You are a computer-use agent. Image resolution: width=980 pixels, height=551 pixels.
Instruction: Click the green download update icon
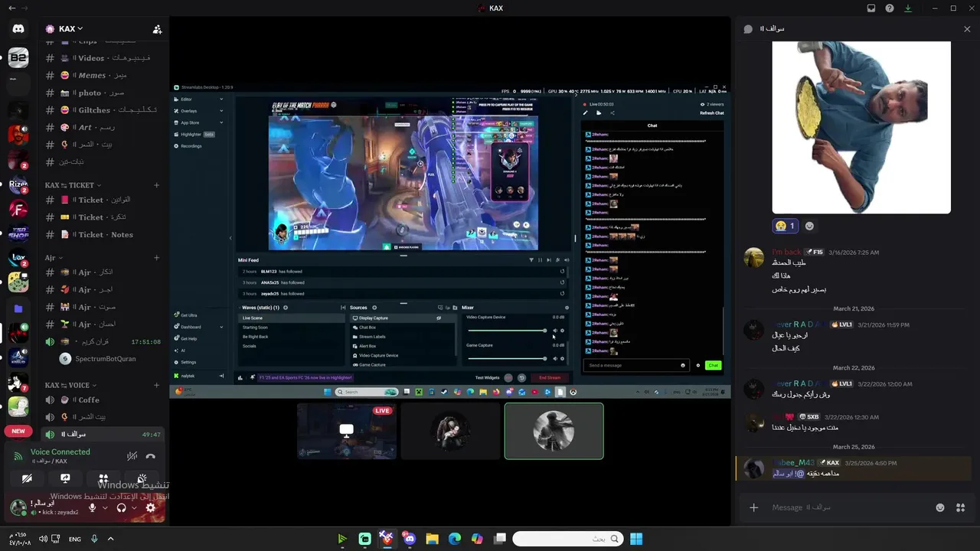pyautogui.click(x=908, y=8)
